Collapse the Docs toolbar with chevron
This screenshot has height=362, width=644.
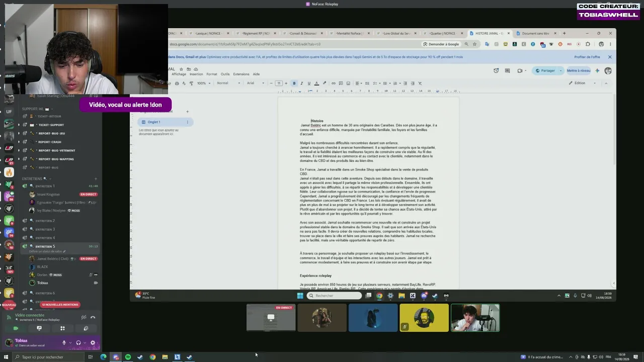(x=606, y=83)
